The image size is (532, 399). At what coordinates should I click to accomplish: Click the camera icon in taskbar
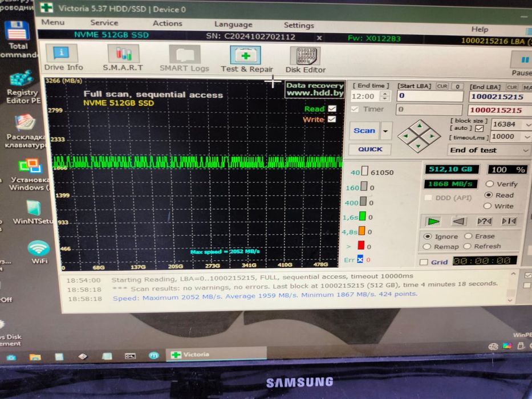click(11, 357)
